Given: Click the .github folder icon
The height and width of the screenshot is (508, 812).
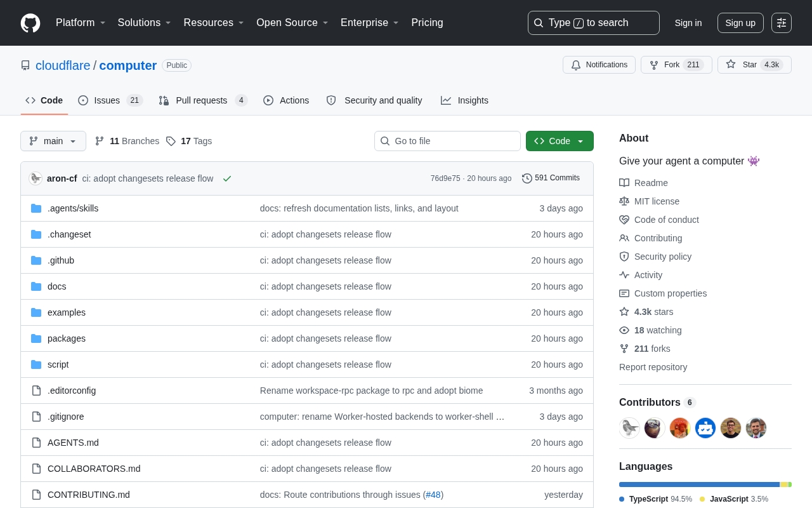Looking at the screenshot, I should pyautogui.click(x=36, y=260).
